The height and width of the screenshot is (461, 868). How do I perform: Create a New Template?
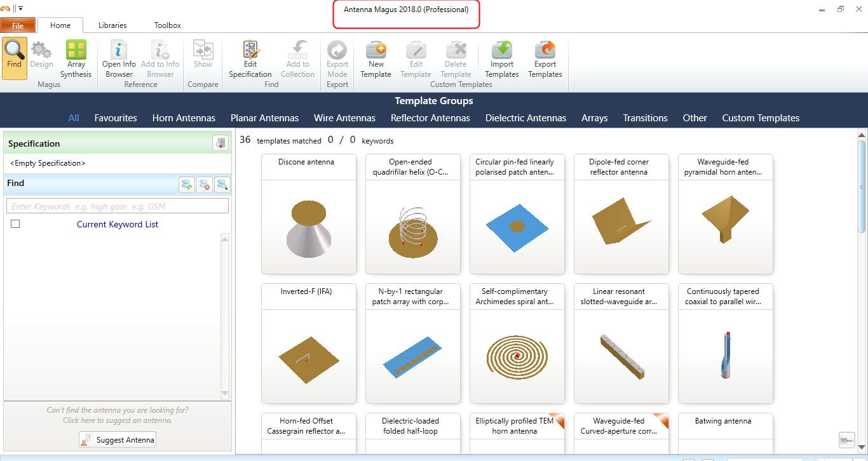pos(376,58)
